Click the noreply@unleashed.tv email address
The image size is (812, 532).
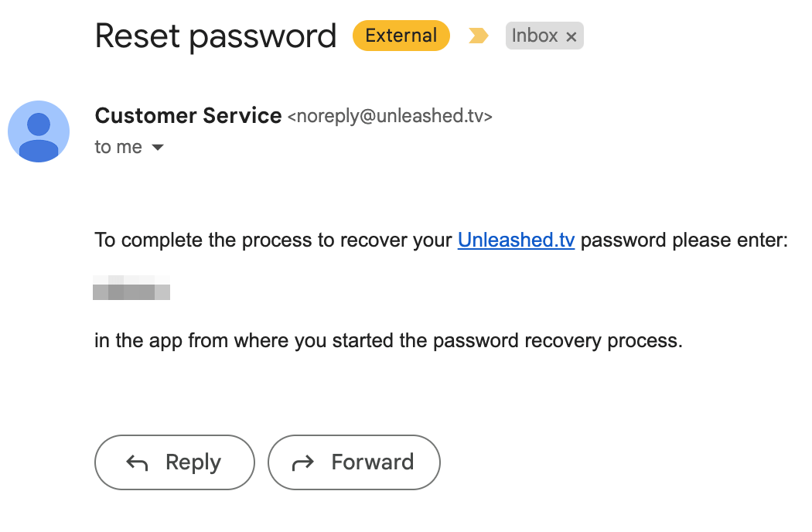click(390, 116)
